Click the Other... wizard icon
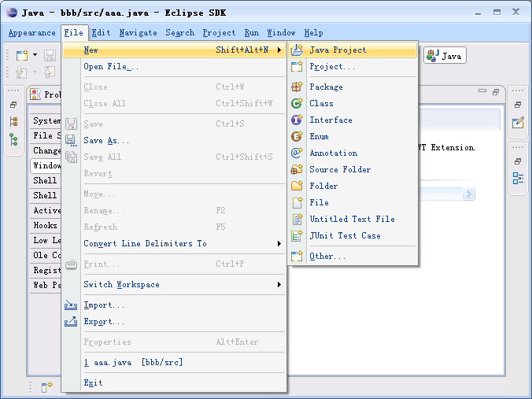The image size is (532, 399). point(297,256)
